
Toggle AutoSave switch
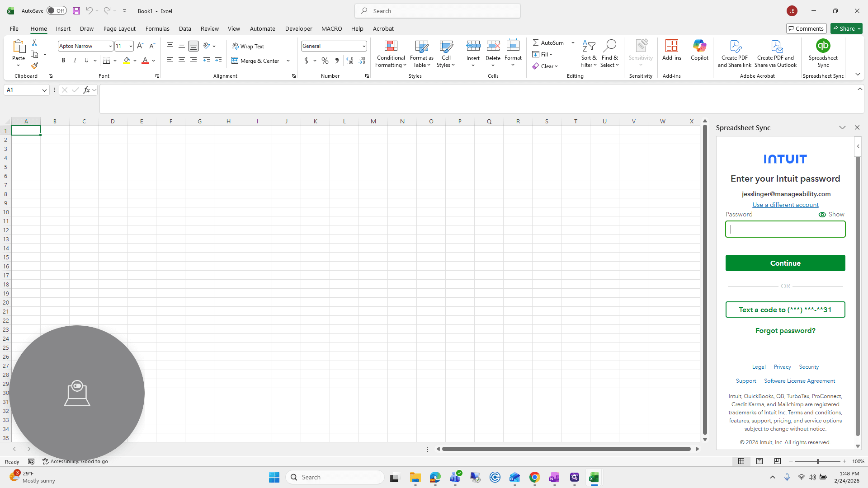57,11
